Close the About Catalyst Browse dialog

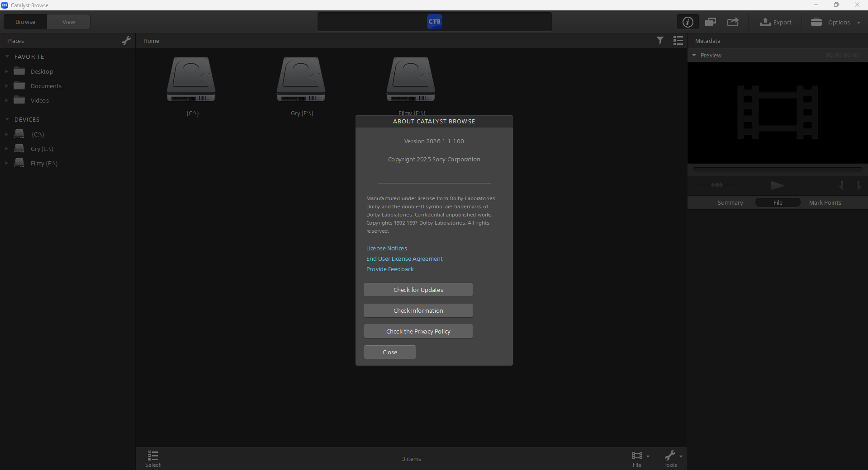pyautogui.click(x=390, y=352)
